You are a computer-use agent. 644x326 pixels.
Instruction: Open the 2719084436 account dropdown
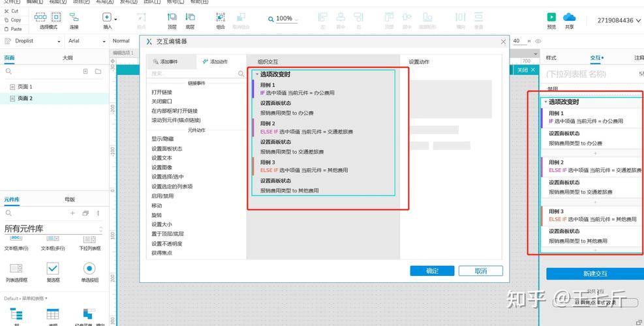619,20
